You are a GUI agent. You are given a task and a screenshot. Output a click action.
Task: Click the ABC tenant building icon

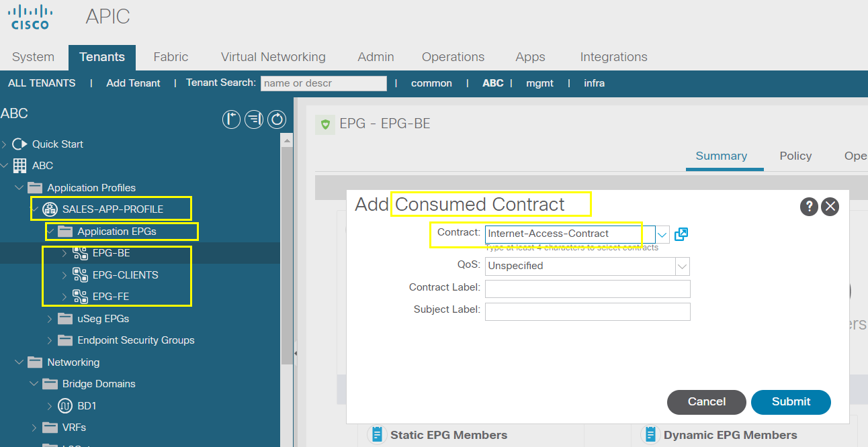[x=20, y=165]
